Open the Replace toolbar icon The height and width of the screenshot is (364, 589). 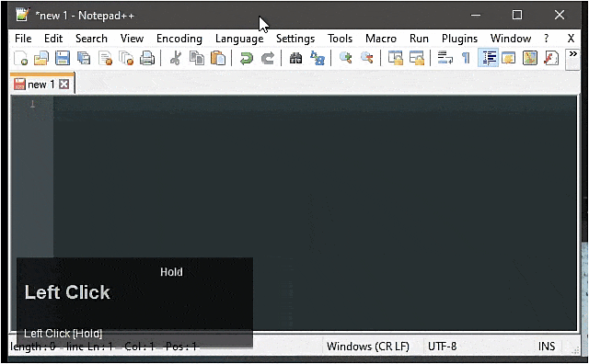pos(318,58)
